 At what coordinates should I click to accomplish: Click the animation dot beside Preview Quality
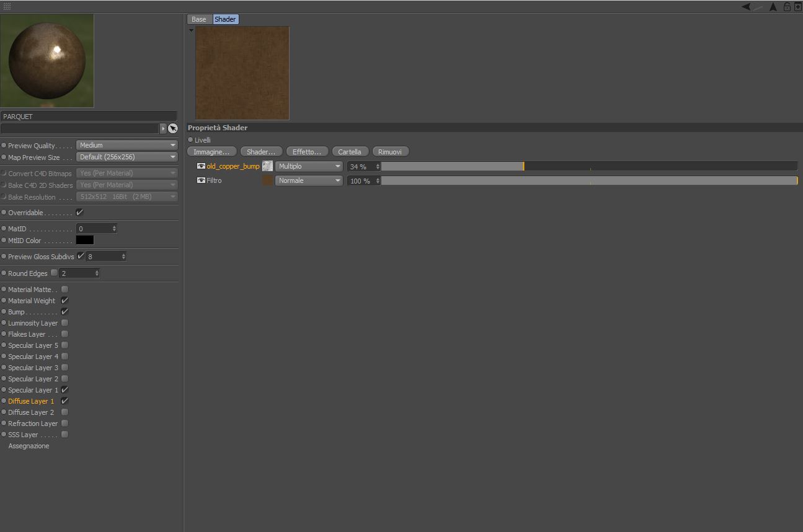click(4, 146)
